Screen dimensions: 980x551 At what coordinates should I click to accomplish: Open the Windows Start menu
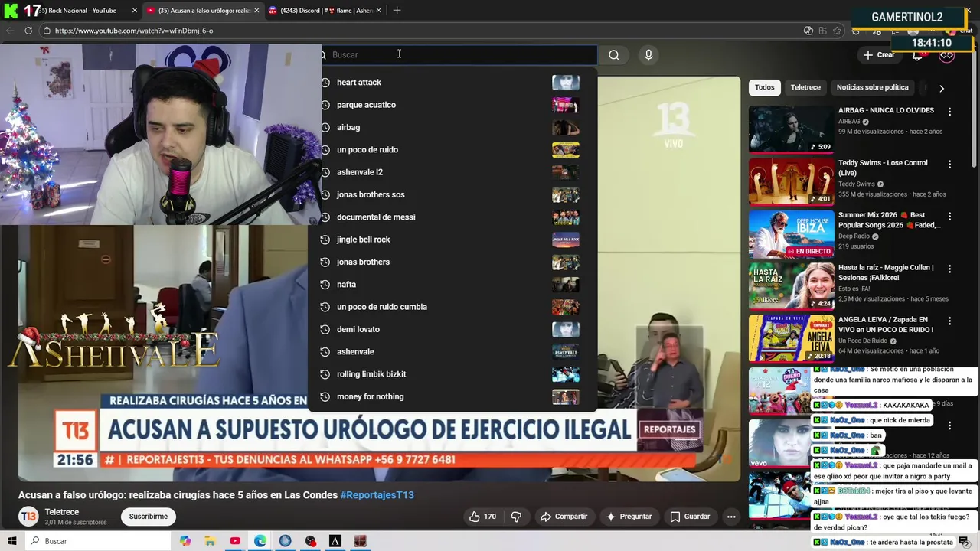tap(11, 541)
